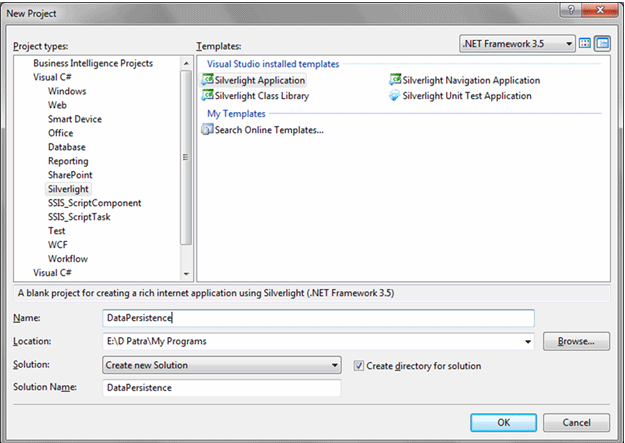Click Silverlight Unit Test Application label
This screenshot has width=625, height=443.
[x=467, y=96]
